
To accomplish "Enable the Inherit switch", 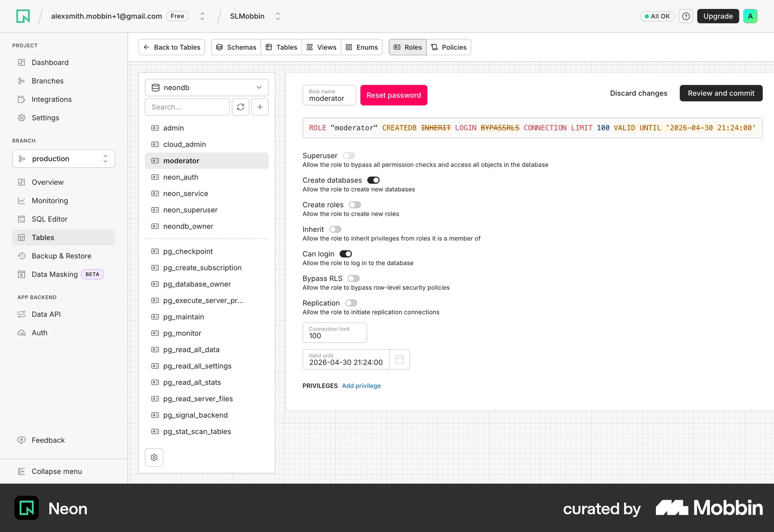I will pos(335,229).
